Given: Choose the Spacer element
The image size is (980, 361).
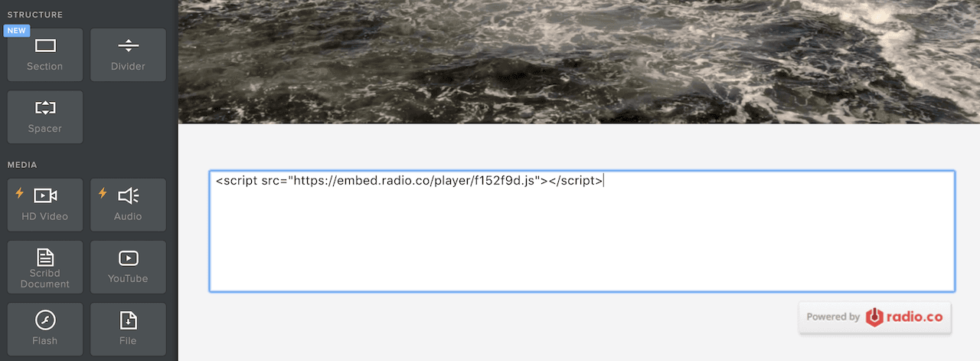Looking at the screenshot, I should pos(45,117).
